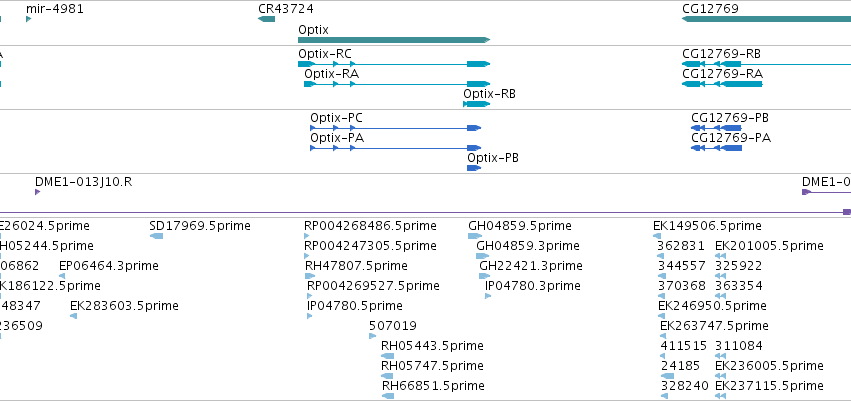Viewport: 851px width, 401px height.
Task: Click the CR43724 gene arrow glyph
Action: point(266,19)
